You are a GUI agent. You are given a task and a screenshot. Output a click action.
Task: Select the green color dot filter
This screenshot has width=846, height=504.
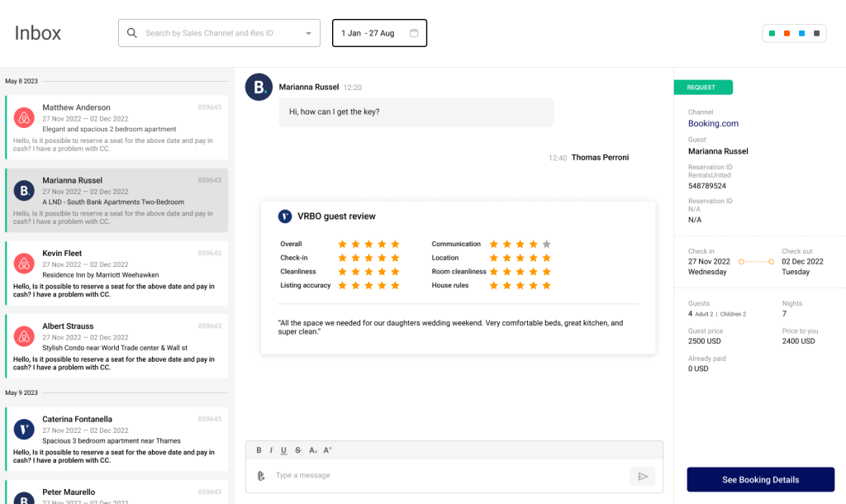point(772,33)
